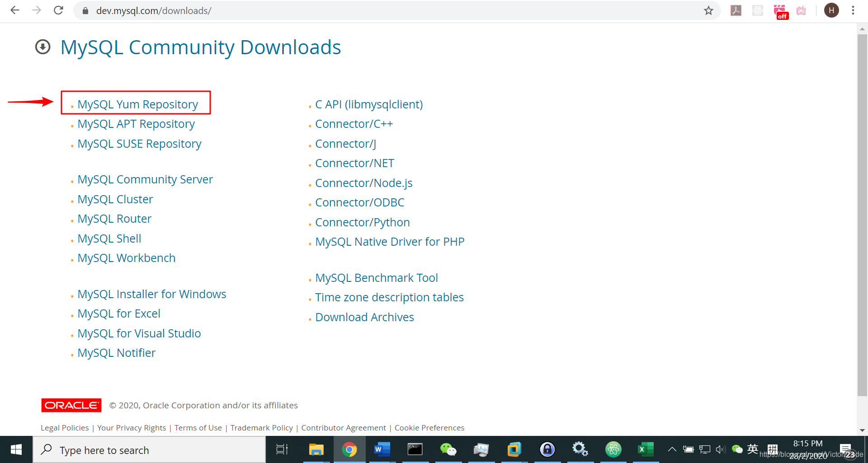The image size is (868, 463).
Task: Click the pink Bilibili TV extension icon
Action: coord(801,10)
